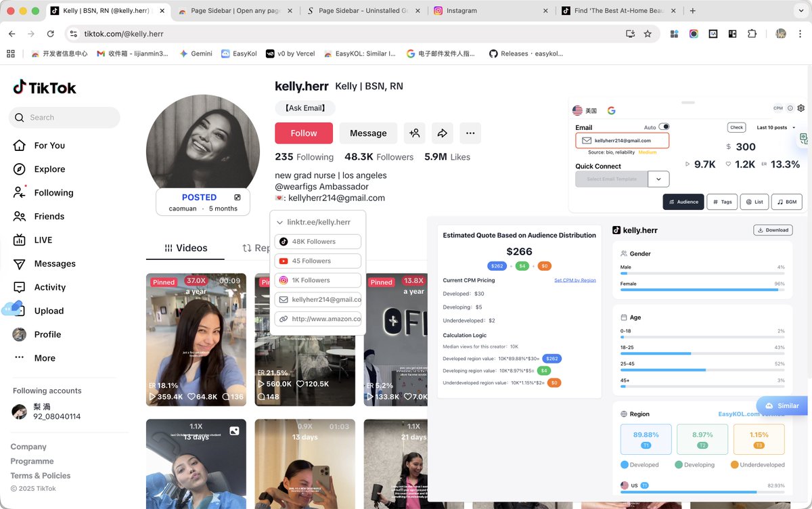The width and height of the screenshot is (812, 509).
Task: Select the List tab
Action: pos(754,202)
